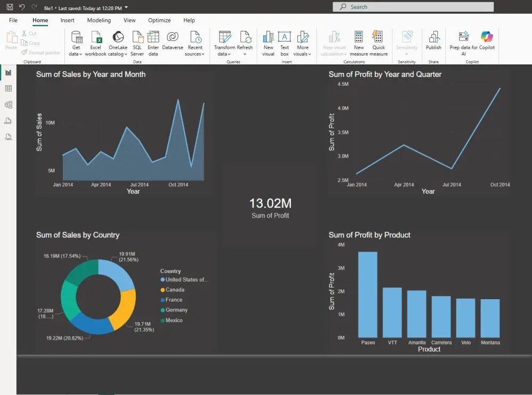The image size is (532, 395).
Task: Open the TMDL view in the sidebar
Action: point(7,137)
